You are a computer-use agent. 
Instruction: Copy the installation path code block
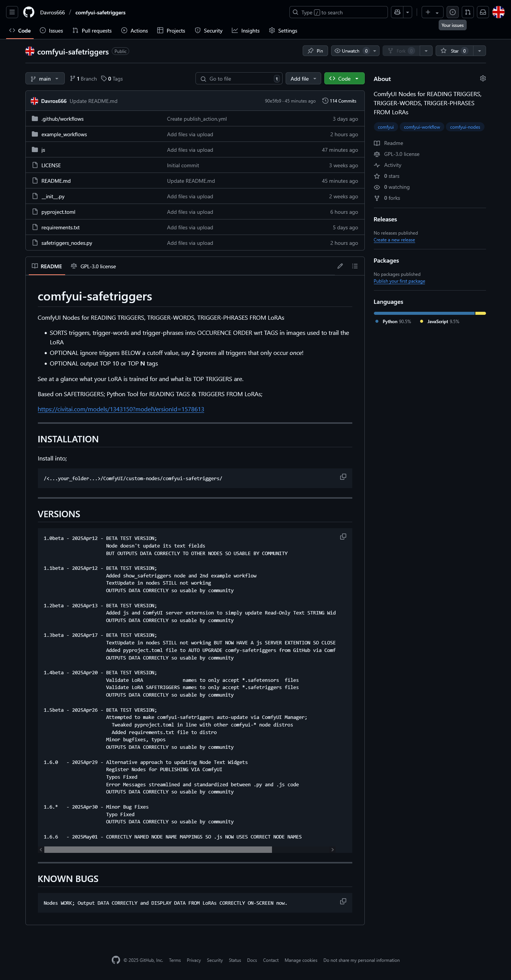pyautogui.click(x=343, y=477)
